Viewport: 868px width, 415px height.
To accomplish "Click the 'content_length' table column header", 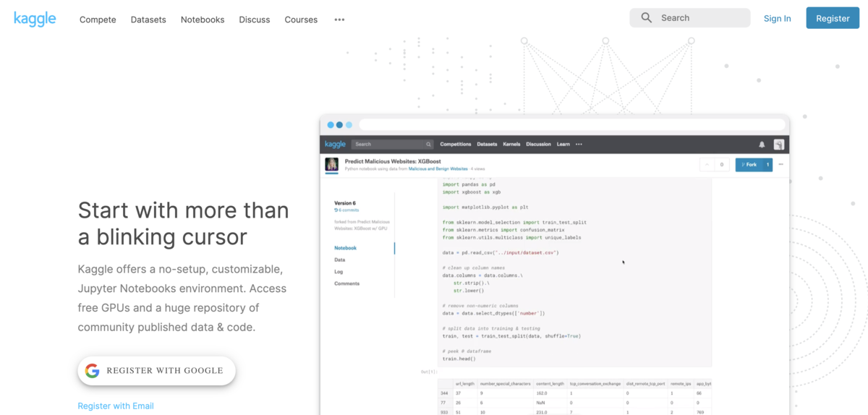I will (550, 383).
